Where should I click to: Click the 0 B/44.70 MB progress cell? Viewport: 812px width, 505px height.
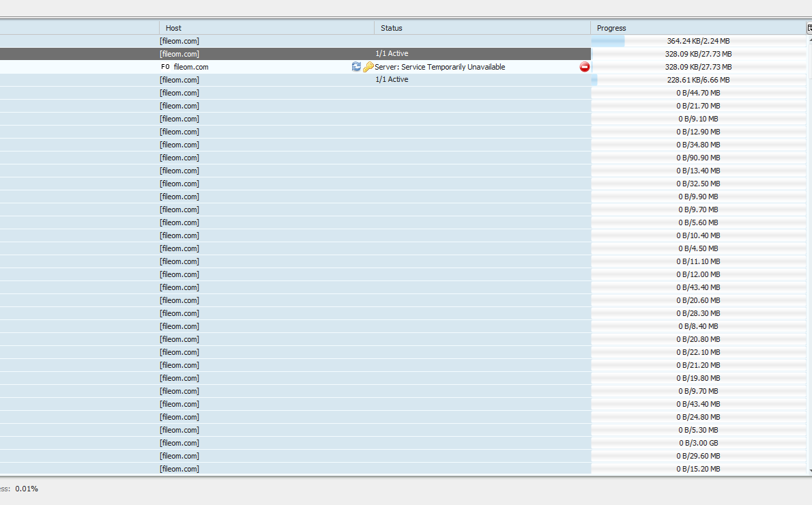coord(699,93)
